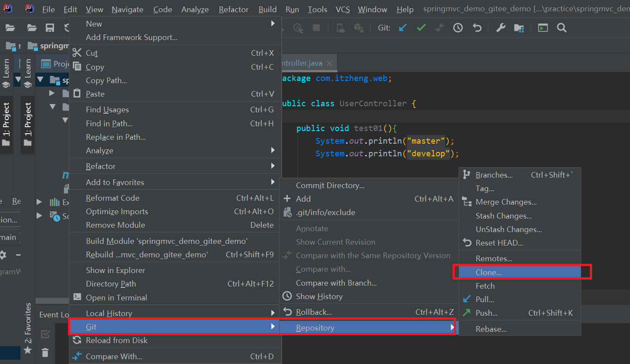Open the Project Structure toolbar icon
This screenshot has width=630, height=364.
coord(519,28)
